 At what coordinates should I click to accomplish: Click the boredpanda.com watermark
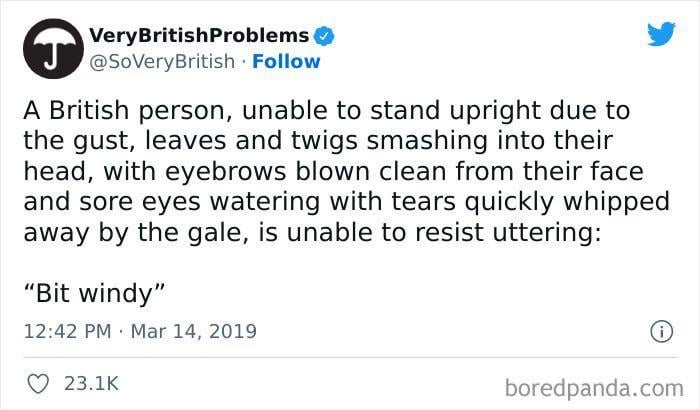coord(594,388)
